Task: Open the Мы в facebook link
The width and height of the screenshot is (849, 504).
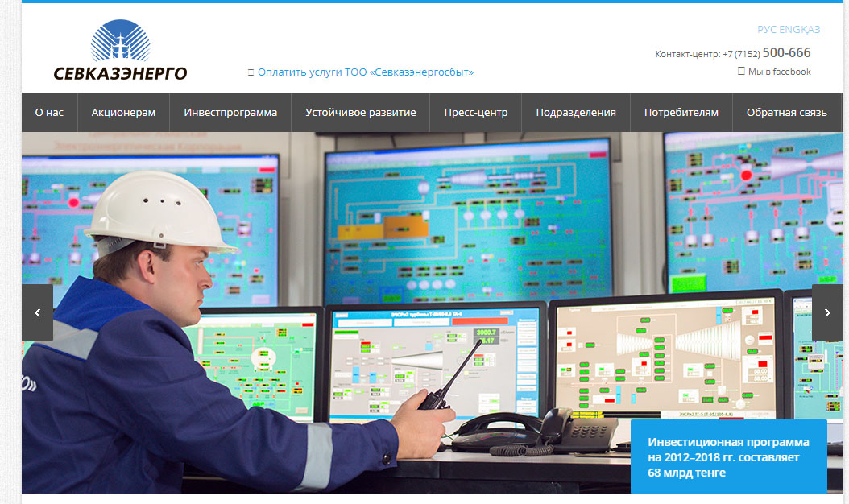Action: (779, 72)
